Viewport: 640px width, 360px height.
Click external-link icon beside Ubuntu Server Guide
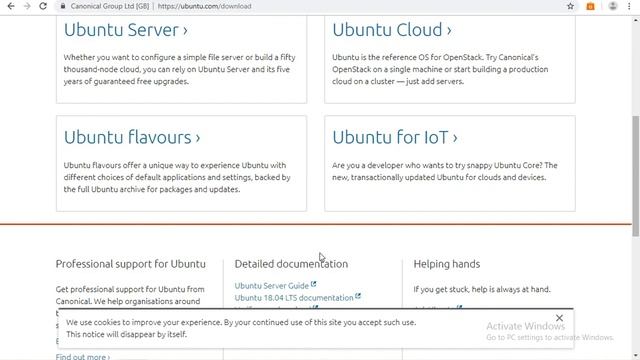click(x=313, y=284)
